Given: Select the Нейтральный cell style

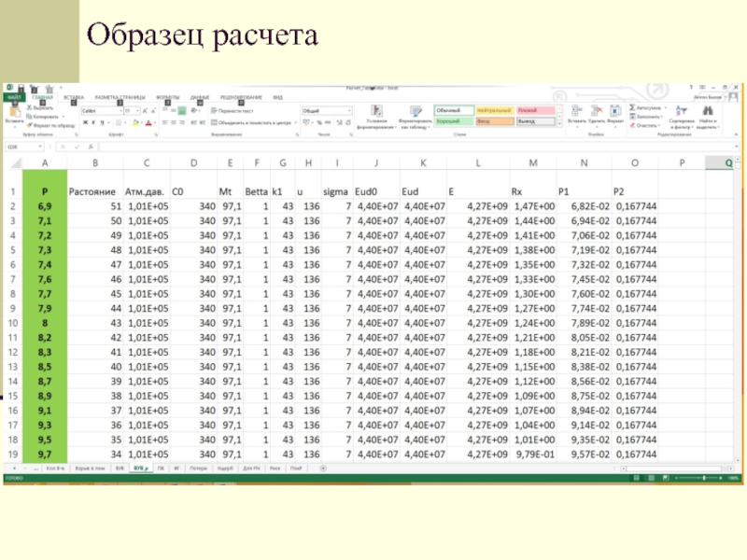Looking at the screenshot, I should (495, 110).
